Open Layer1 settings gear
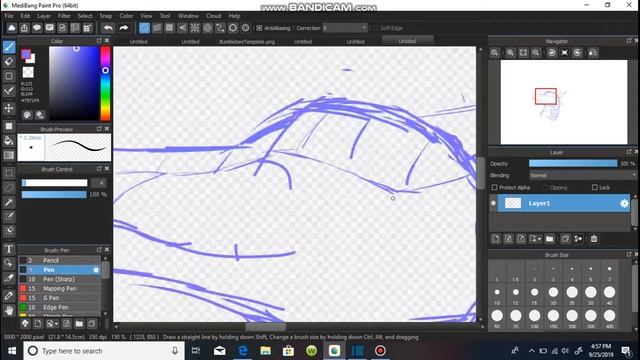This screenshot has height=360, width=640. pyautogui.click(x=624, y=203)
